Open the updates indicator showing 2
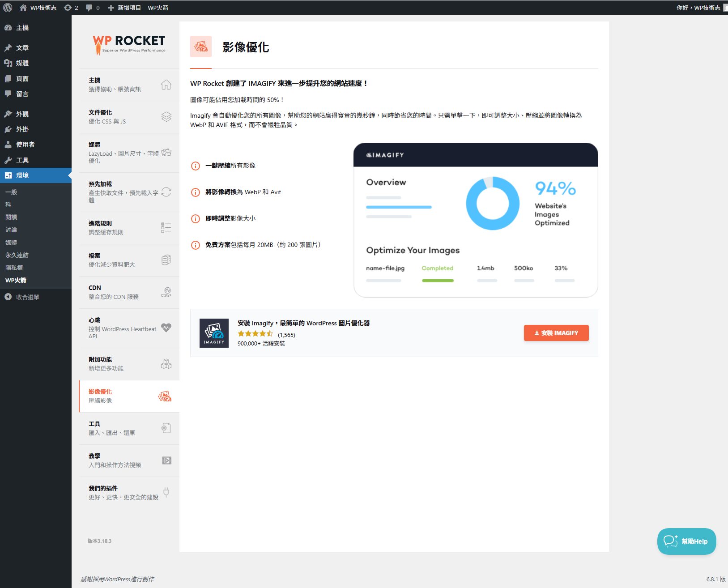The width and height of the screenshot is (728, 588). [x=71, y=8]
